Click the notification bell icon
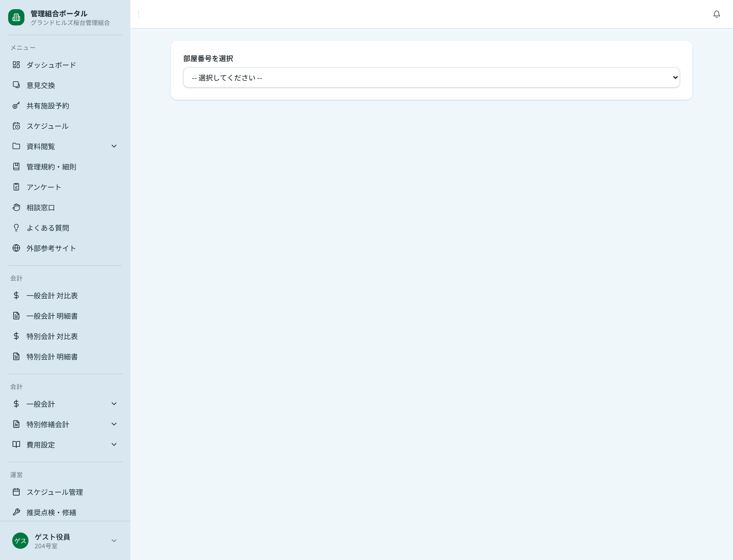 [x=716, y=14]
